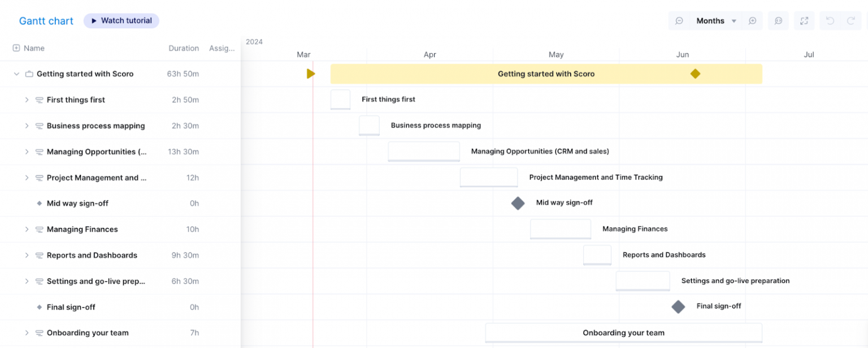This screenshot has height=348, width=868.
Task: Click the Mid way sign-off diamond on the timeline
Action: [x=518, y=203]
